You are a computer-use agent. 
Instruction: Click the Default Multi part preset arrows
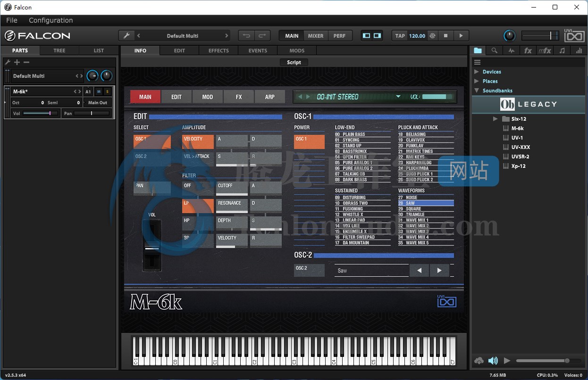tap(79, 76)
